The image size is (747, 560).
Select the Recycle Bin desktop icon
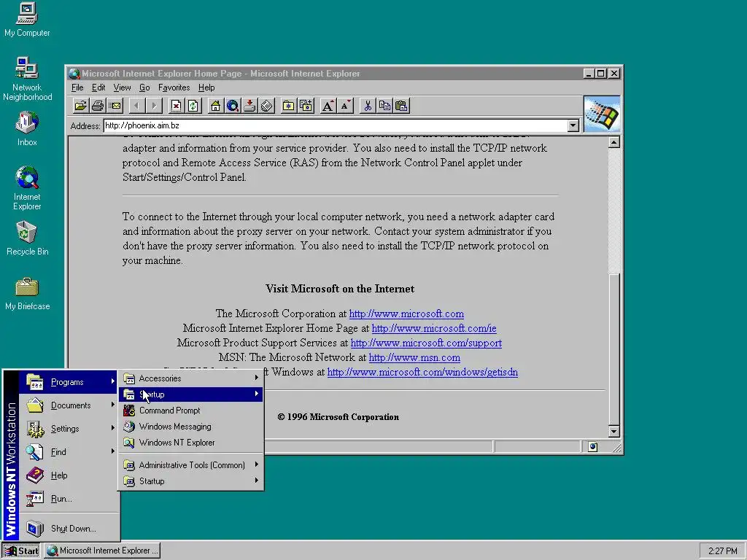pos(27,238)
